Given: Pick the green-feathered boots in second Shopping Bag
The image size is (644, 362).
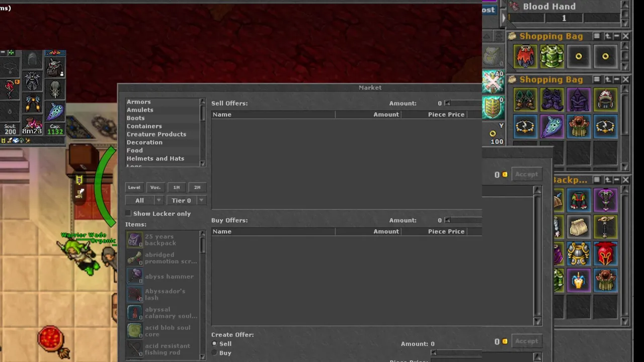Looking at the screenshot, I should (x=525, y=100).
